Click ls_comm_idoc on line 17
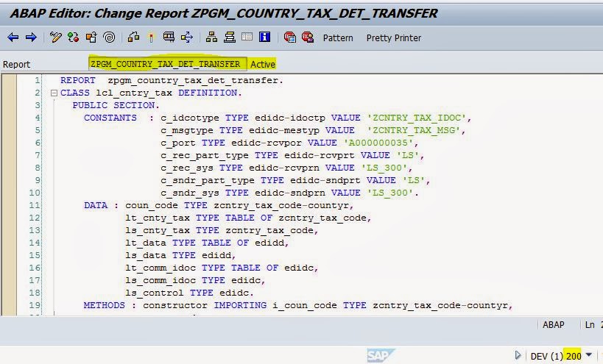This screenshot has width=603, height=364. click(x=161, y=280)
